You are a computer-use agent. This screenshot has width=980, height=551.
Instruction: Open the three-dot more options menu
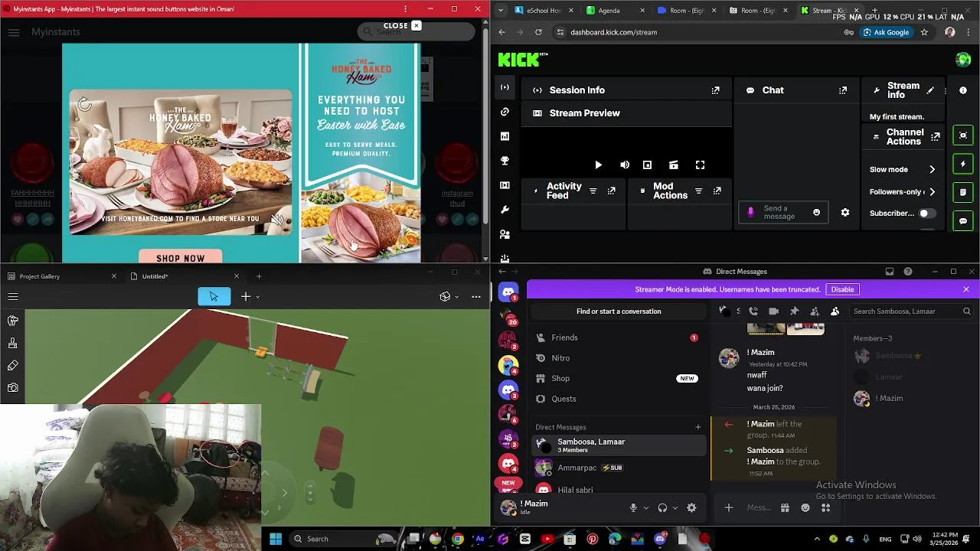tap(476, 297)
